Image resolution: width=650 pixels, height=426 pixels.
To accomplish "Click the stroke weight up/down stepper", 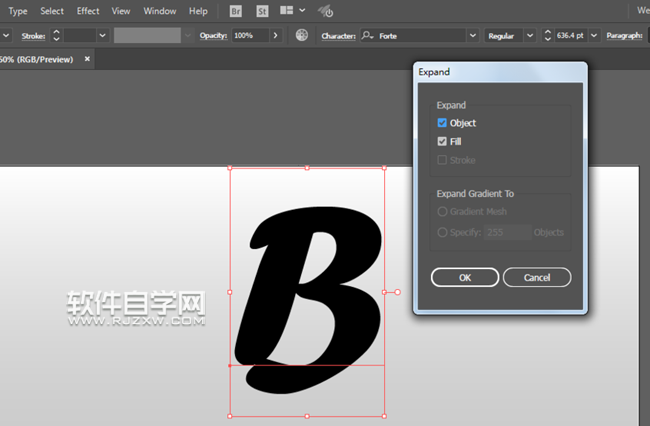I will coord(56,35).
